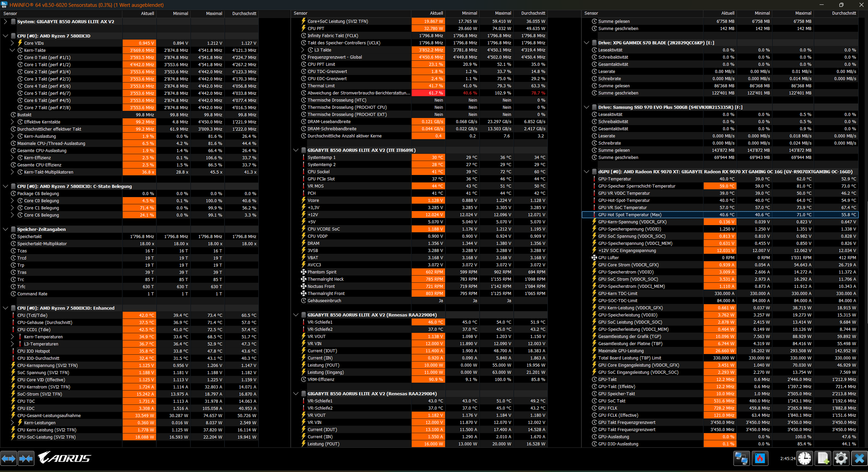Select the Infinity Fabric Takt (FCLK) row
This screenshot has height=472, width=868.
pyautogui.click(x=420, y=35)
